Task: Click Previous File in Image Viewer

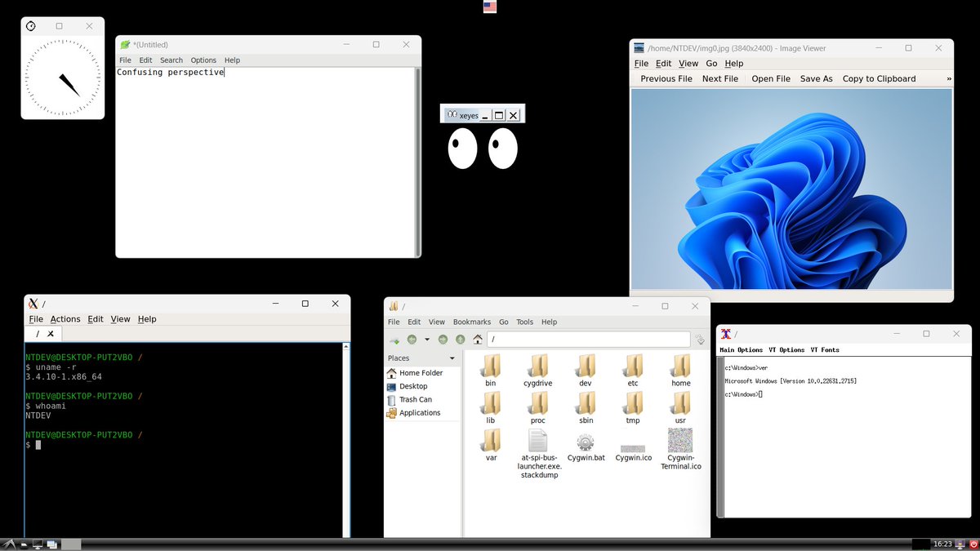Action: pyautogui.click(x=666, y=79)
